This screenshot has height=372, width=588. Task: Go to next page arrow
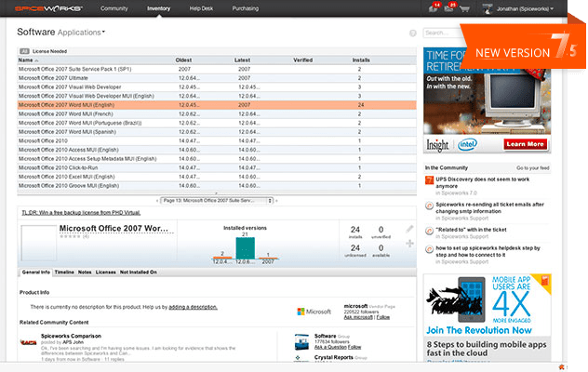[276, 201]
